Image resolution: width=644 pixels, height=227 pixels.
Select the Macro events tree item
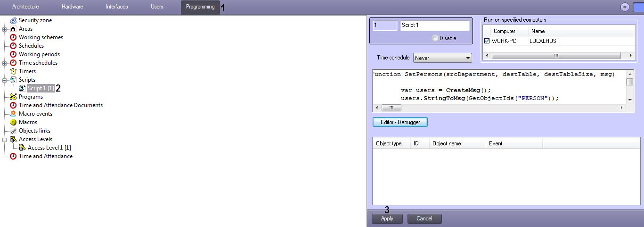[x=36, y=114]
